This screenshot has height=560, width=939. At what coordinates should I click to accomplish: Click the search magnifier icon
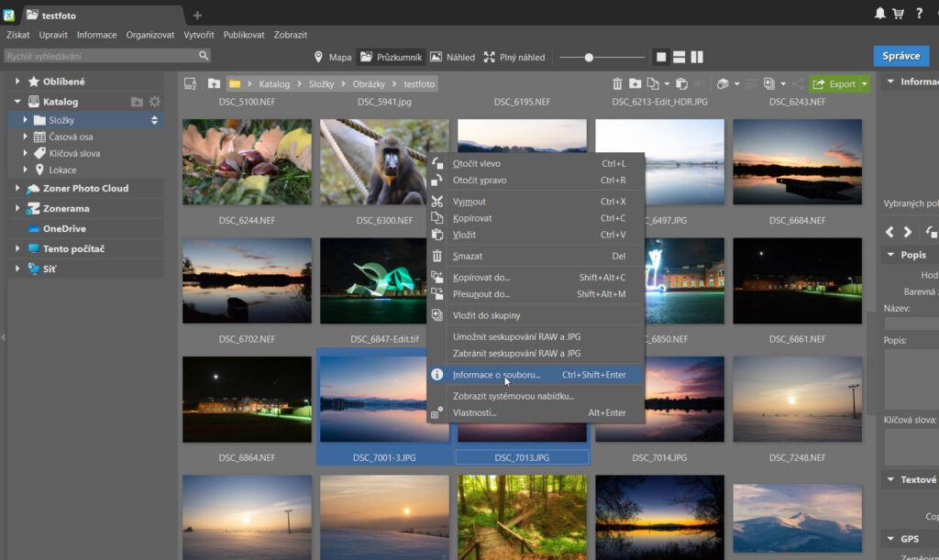point(204,55)
